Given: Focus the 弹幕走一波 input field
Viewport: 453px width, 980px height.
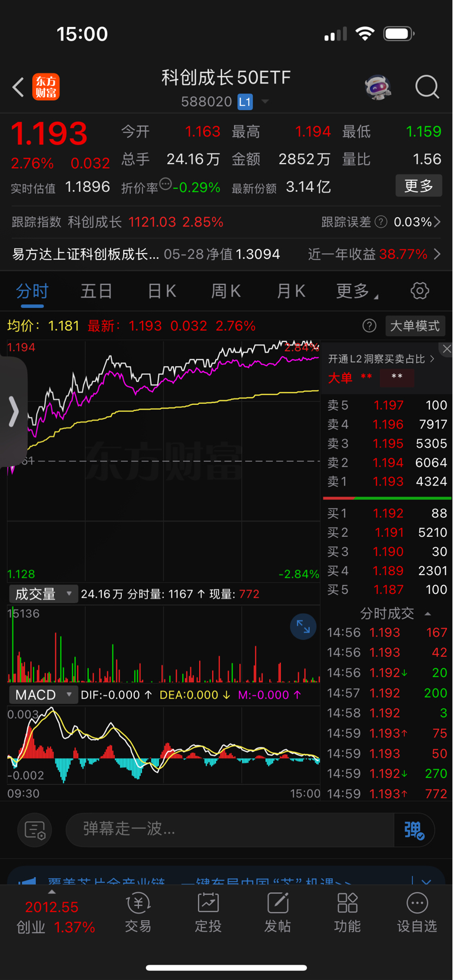Looking at the screenshot, I should 230,829.
